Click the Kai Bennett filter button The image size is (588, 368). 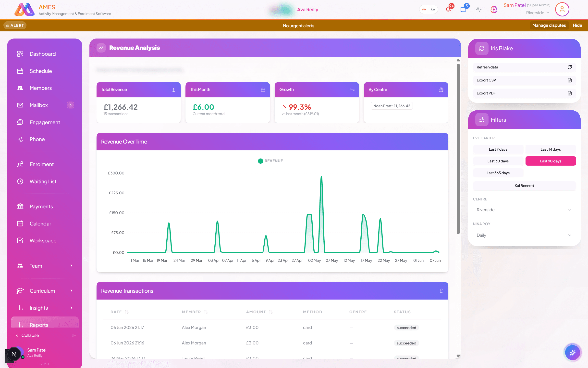coord(524,186)
